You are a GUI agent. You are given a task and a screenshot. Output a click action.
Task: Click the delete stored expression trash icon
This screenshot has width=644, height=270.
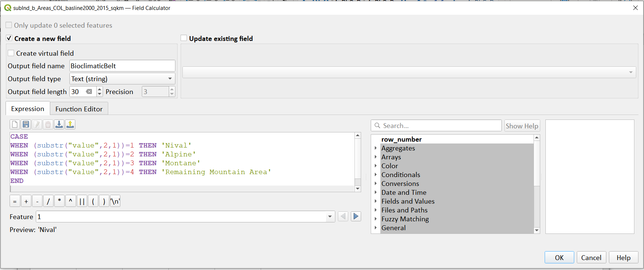click(x=48, y=125)
